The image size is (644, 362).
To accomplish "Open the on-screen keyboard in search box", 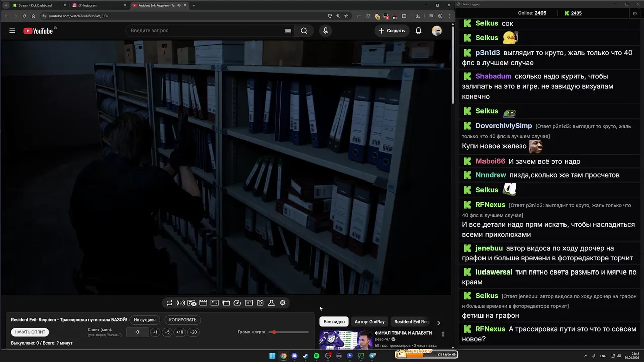I will point(288,31).
